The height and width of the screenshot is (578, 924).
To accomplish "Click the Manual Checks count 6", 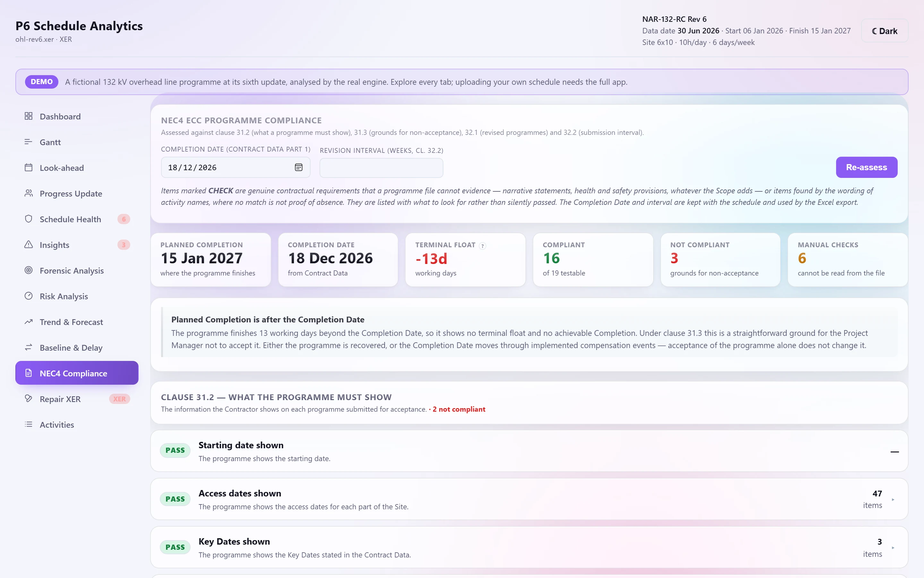I will tap(802, 258).
